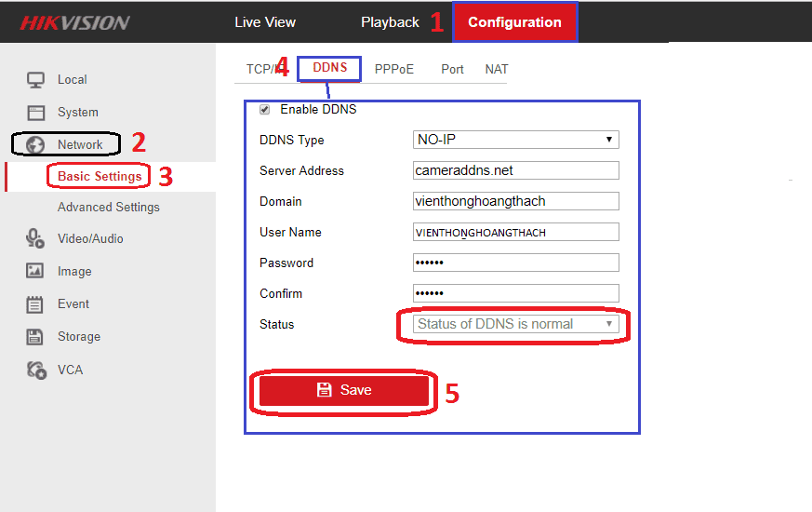Open Advanced Settings under Network
The height and width of the screenshot is (512, 812).
tap(109, 208)
